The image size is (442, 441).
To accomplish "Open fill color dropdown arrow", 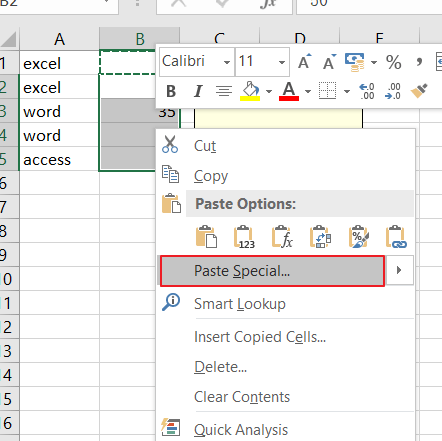I will click(x=269, y=91).
